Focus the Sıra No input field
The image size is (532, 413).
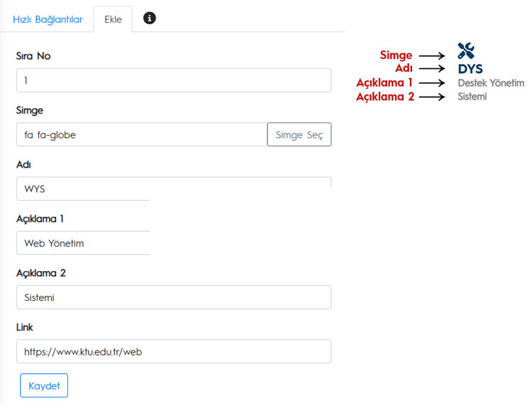tap(174, 80)
